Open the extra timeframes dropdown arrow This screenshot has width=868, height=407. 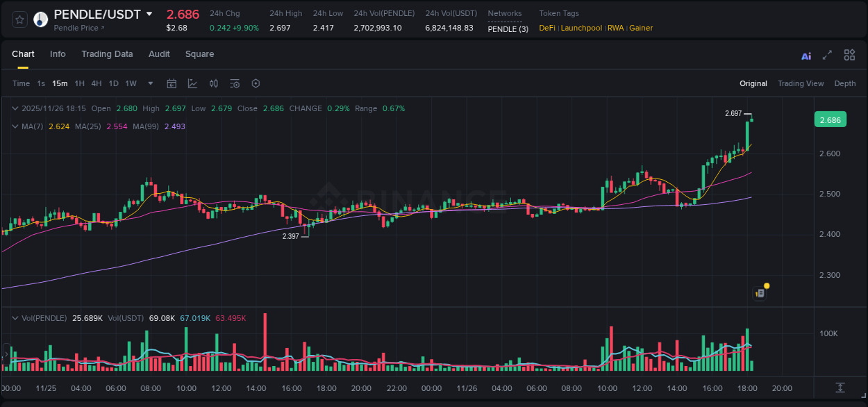[149, 83]
